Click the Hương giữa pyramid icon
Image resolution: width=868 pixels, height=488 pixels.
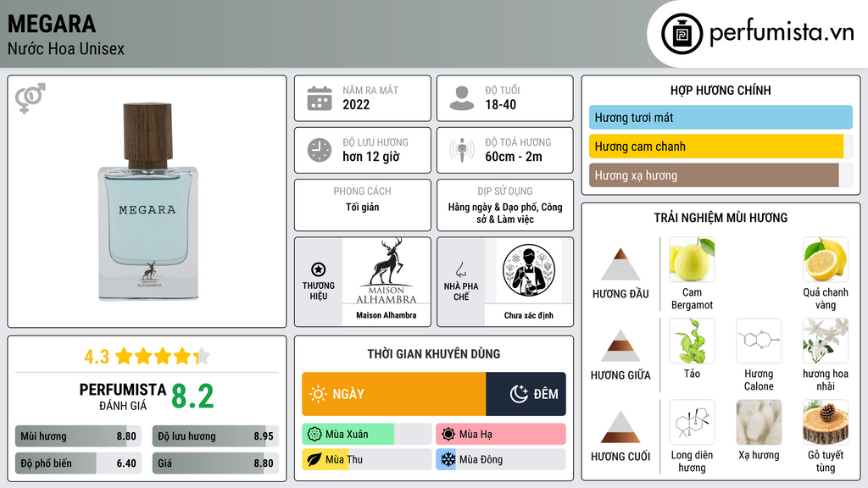pos(620,346)
